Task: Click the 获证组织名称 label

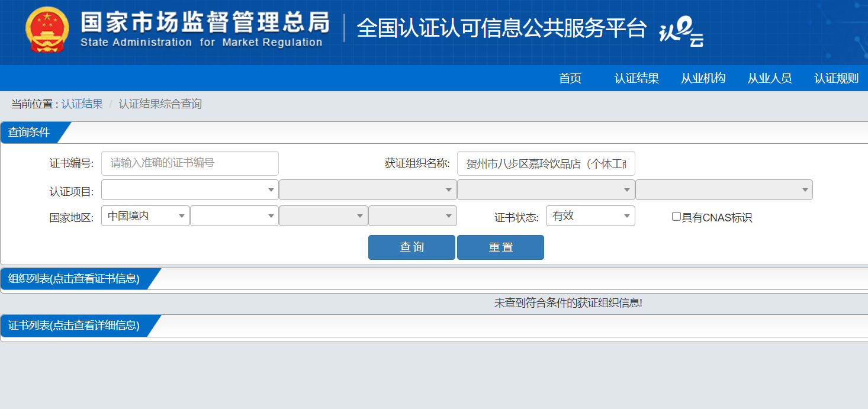Action: 417,163
